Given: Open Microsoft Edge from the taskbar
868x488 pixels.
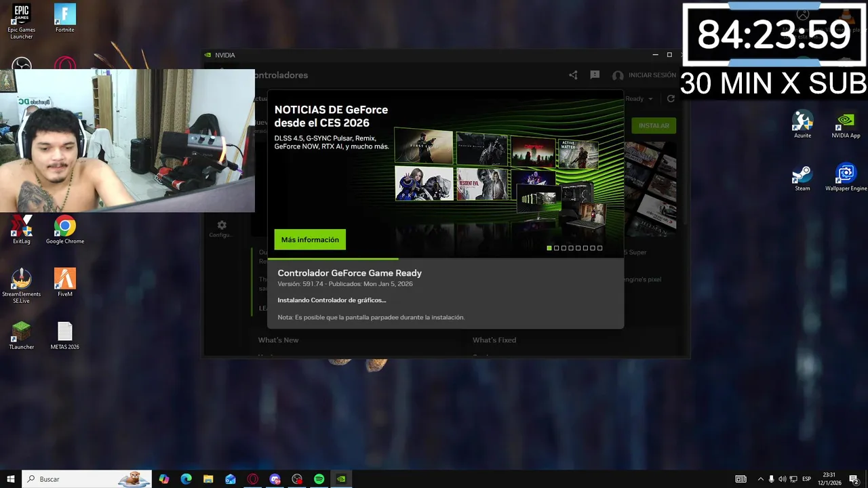Looking at the screenshot, I should tap(186, 479).
